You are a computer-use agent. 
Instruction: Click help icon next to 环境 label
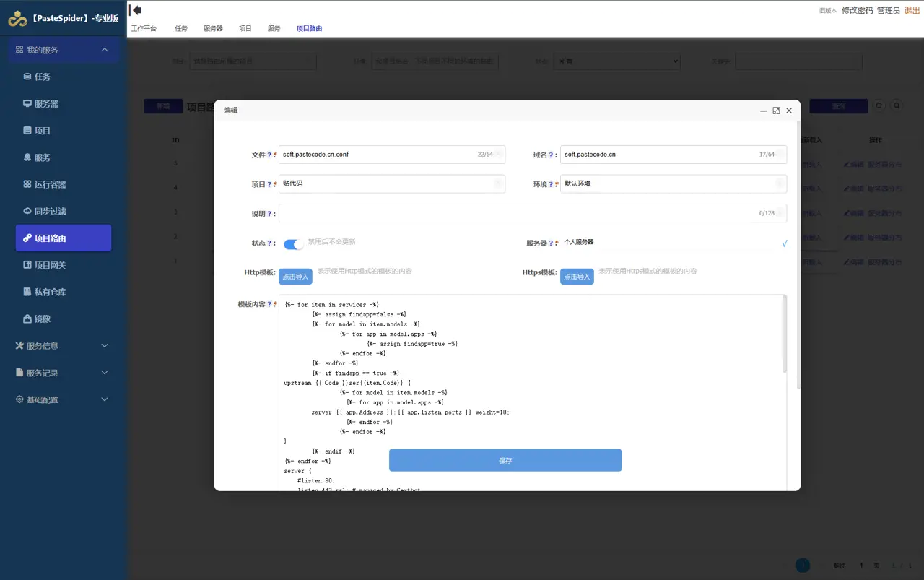click(551, 184)
